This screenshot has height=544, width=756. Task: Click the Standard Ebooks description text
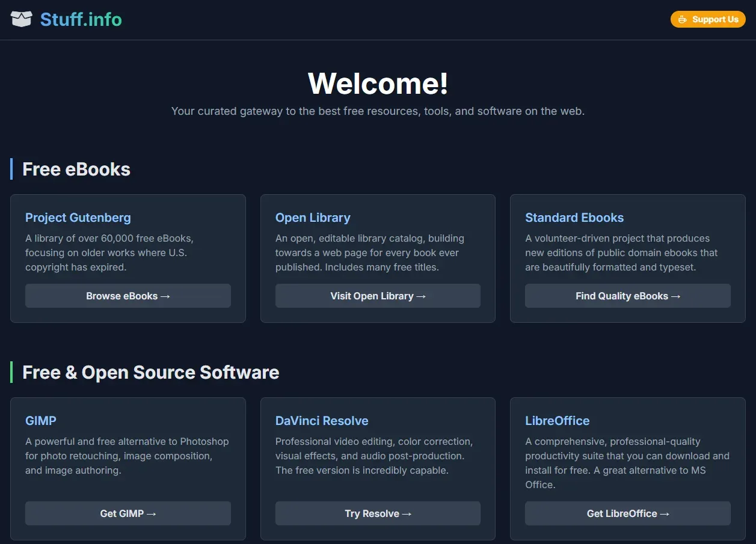coord(622,252)
